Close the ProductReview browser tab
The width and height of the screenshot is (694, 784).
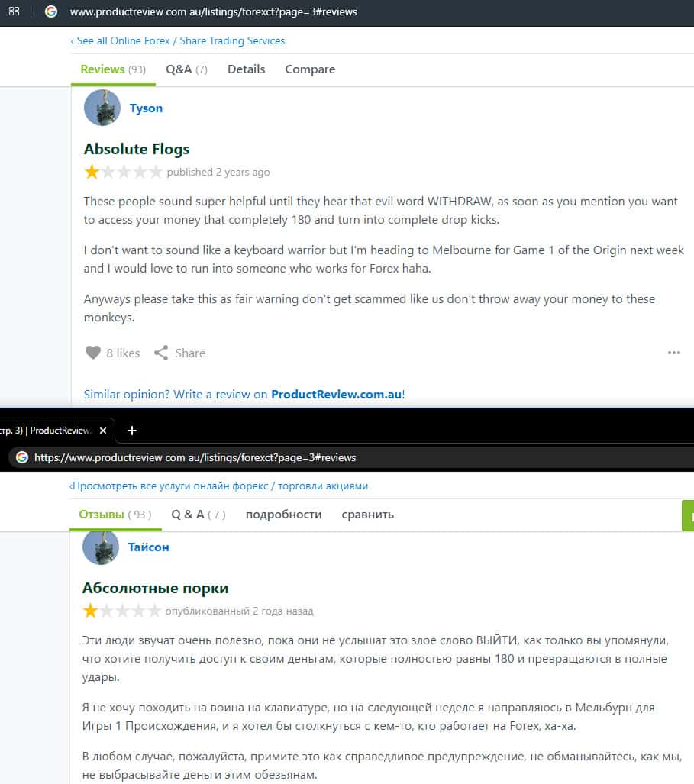tap(103, 431)
